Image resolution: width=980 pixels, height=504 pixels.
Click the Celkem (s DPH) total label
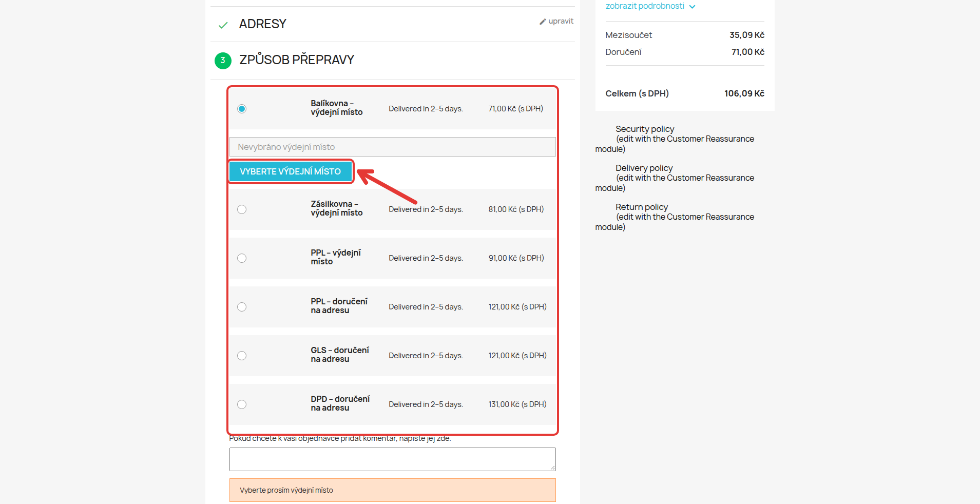click(x=637, y=93)
